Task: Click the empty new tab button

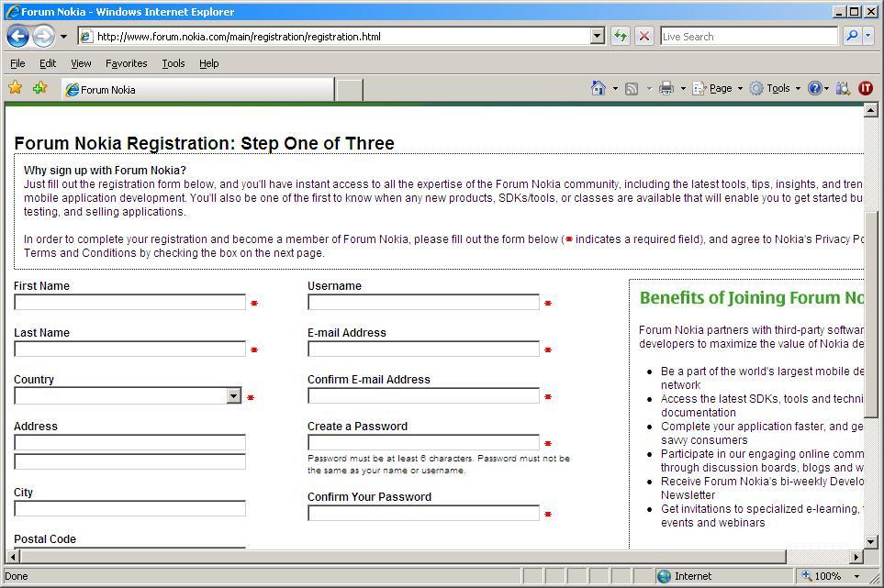Action: (349, 90)
